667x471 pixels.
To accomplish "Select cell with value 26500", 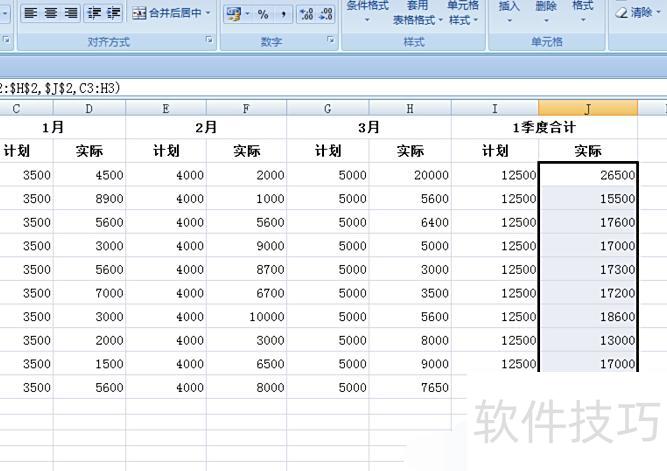I will click(x=587, y=175).
